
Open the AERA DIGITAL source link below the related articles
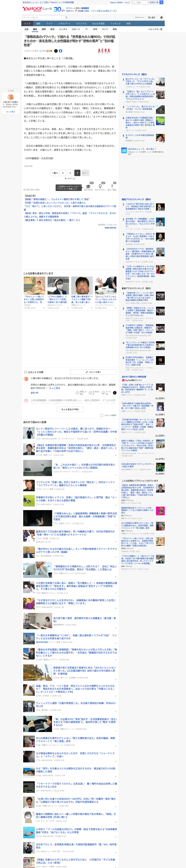111,228
